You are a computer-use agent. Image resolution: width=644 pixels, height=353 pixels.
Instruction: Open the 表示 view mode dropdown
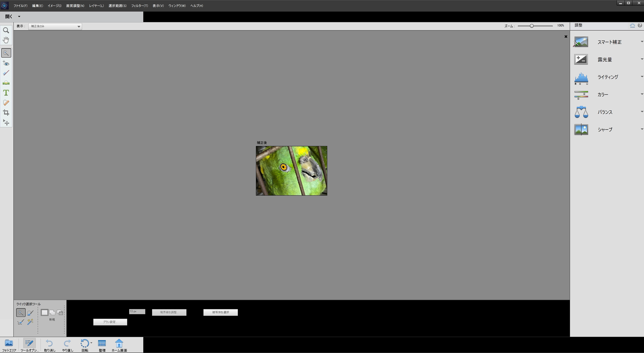pos(55,26)
